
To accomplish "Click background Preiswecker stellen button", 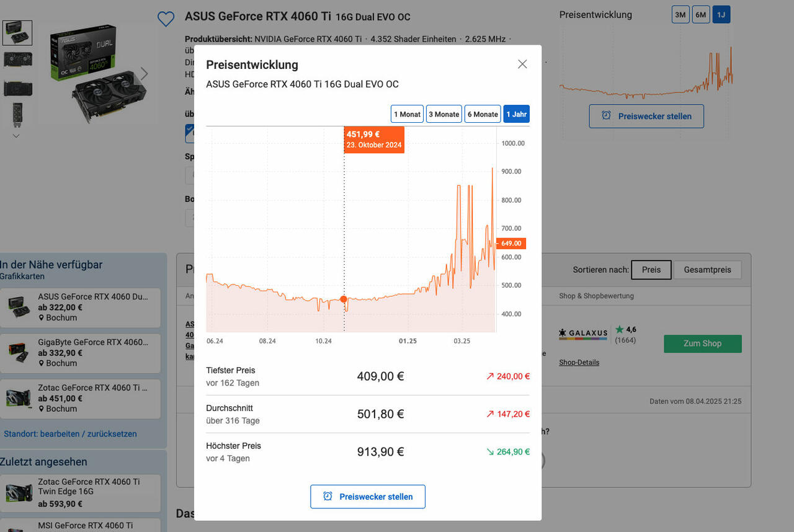I will [x=646, y=116].
